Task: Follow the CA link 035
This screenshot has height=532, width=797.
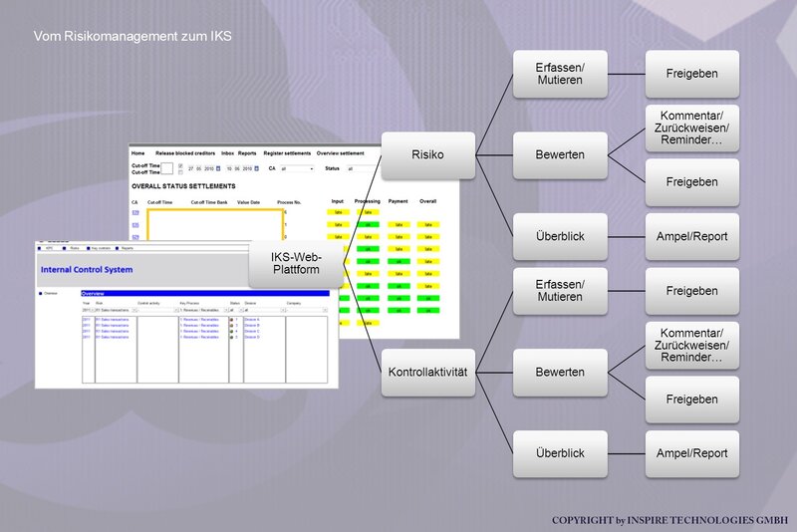Action: pyautogui.click(x=135, y=224)
